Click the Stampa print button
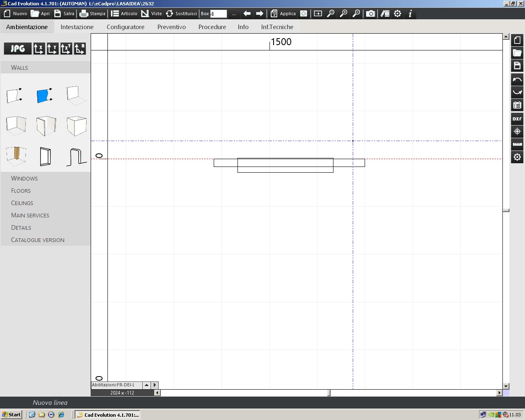 (x=93, y=14)
